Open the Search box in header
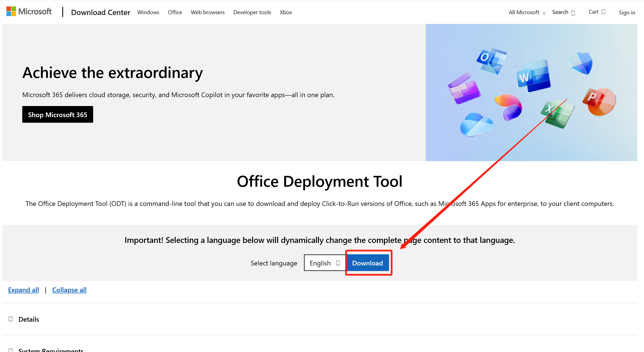The width and height of the screenshot is (644, 352). [x=564, y=12]
